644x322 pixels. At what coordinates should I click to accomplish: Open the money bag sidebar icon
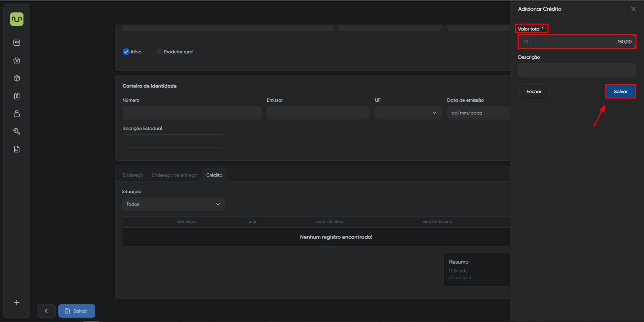coord(17,114)
